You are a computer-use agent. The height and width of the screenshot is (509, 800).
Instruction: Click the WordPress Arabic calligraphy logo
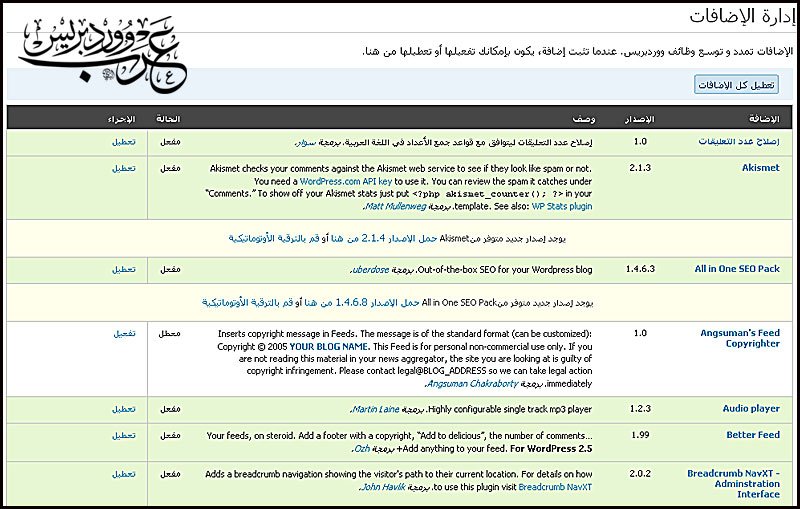104,54
